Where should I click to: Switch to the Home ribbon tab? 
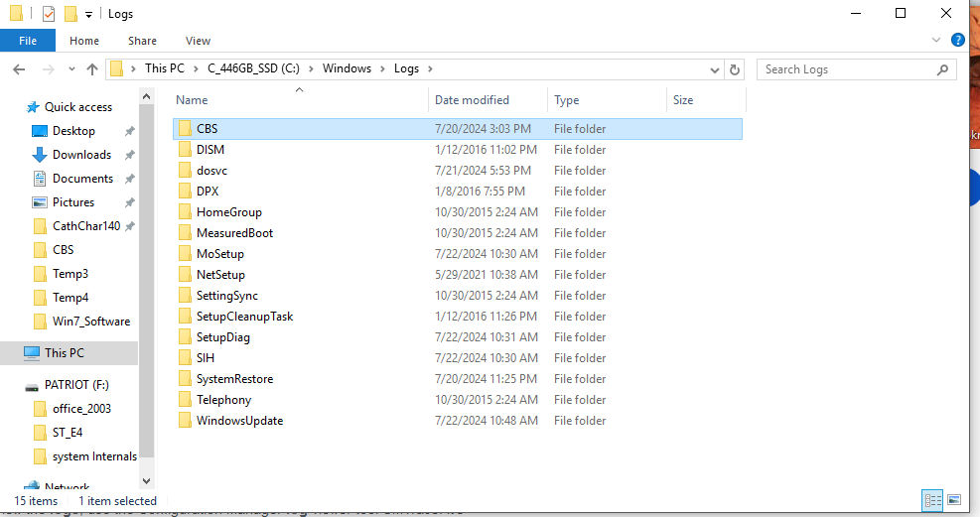pyautogui.click(x=84, y=41)
